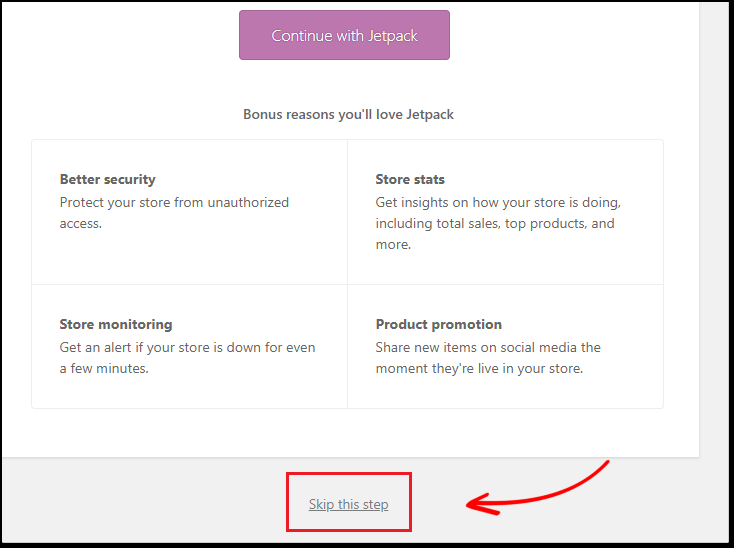
Task: Select the Product promotion heading
Action: click(x=439, y=324)
